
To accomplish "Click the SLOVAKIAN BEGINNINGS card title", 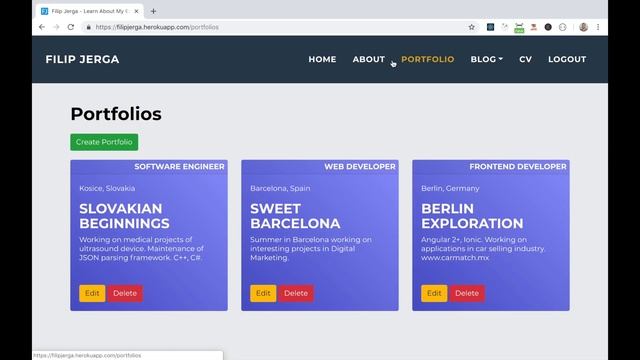I will click(x=124, y=216).
